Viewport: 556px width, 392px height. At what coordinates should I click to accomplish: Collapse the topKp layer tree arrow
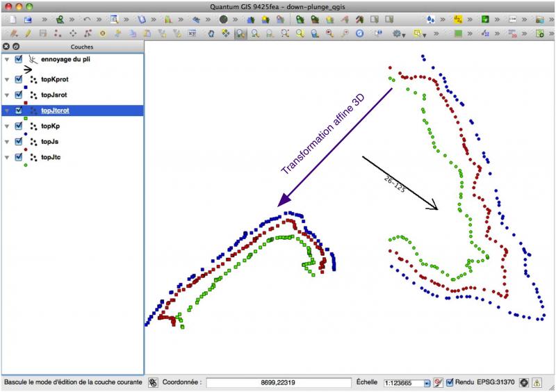click(7, 126)
